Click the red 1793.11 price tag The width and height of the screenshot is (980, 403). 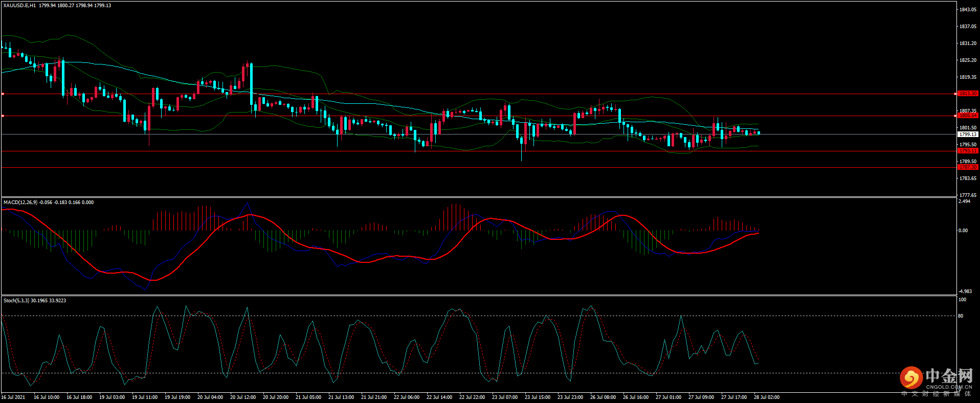coord(967,151)
